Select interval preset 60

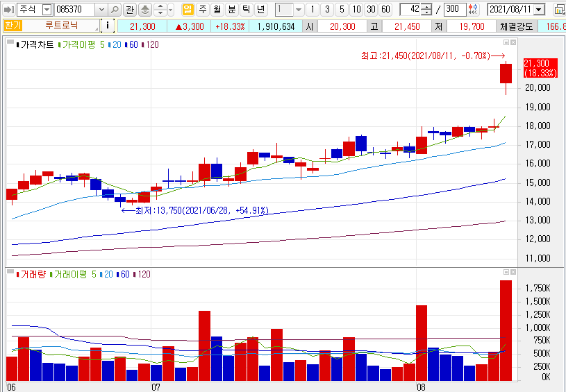pyautogui.click(x=386, y=10)
